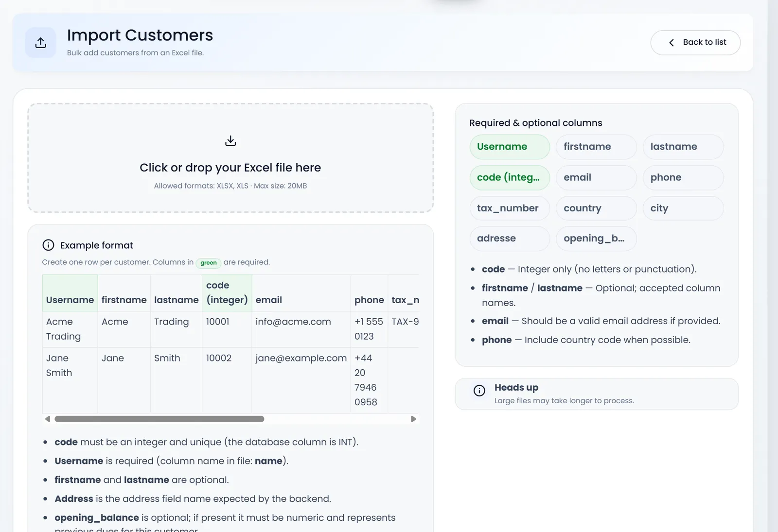Click the table scroll left arrow
The width and height of the screenshot is (778, 532).
(47, 419)
